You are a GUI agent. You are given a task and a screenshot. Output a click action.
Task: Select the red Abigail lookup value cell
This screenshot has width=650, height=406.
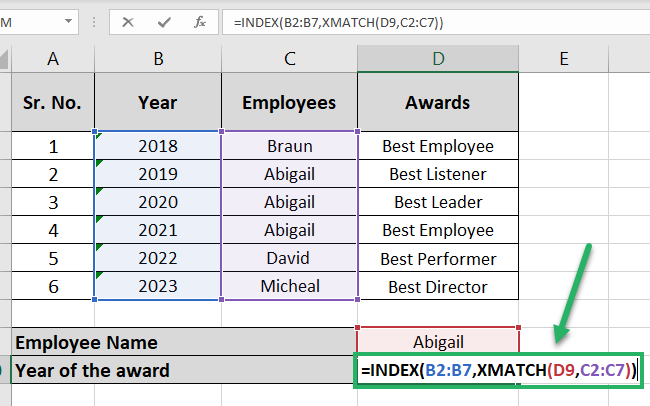tap(438, 341)
